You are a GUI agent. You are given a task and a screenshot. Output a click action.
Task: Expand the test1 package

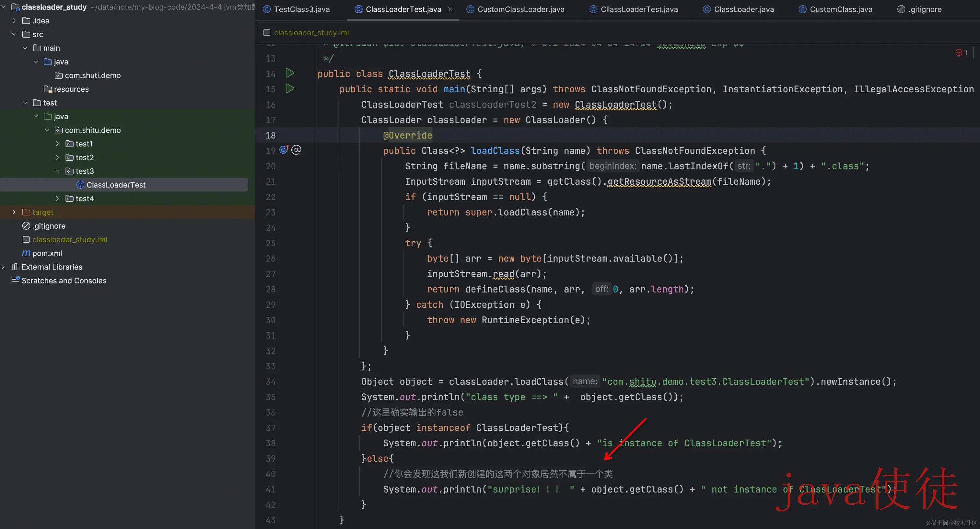point(57,144)
